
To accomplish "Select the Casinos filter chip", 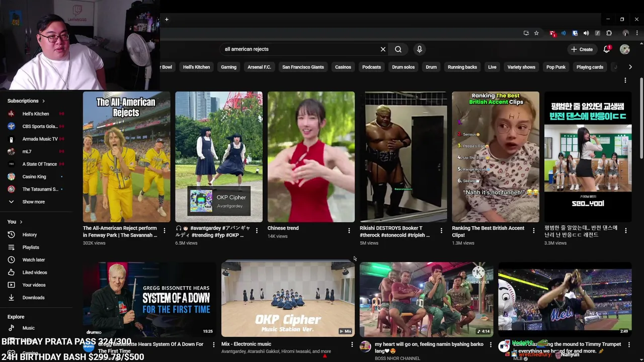I will tap(343, 67).
